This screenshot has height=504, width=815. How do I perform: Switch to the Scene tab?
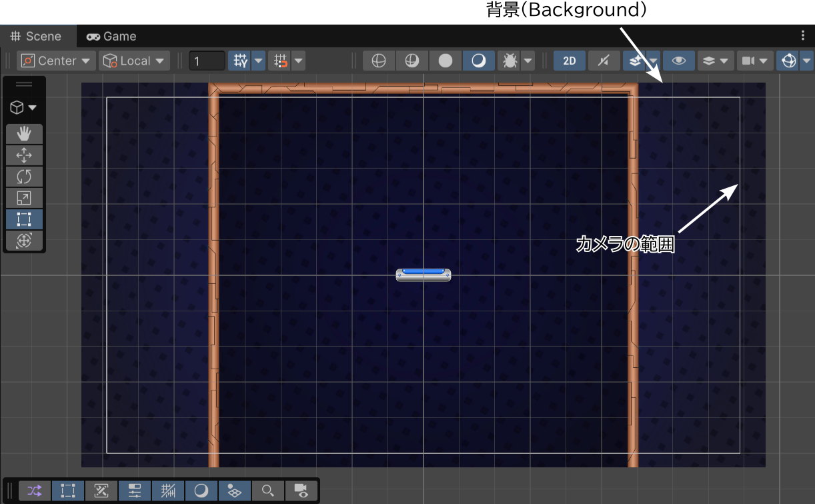coord(36,36)
